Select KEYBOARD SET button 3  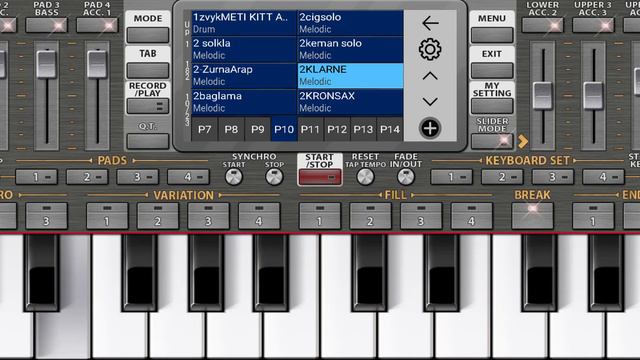(x=553, y=177)
